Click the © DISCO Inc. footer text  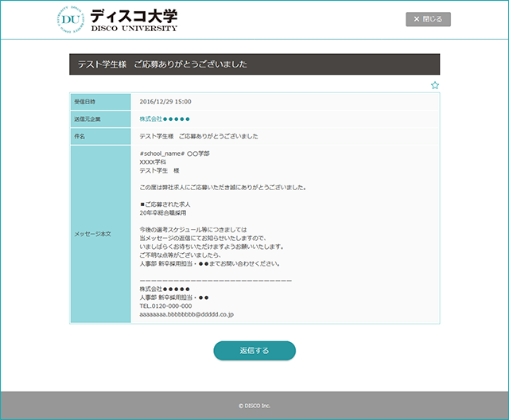click(254, 406)
